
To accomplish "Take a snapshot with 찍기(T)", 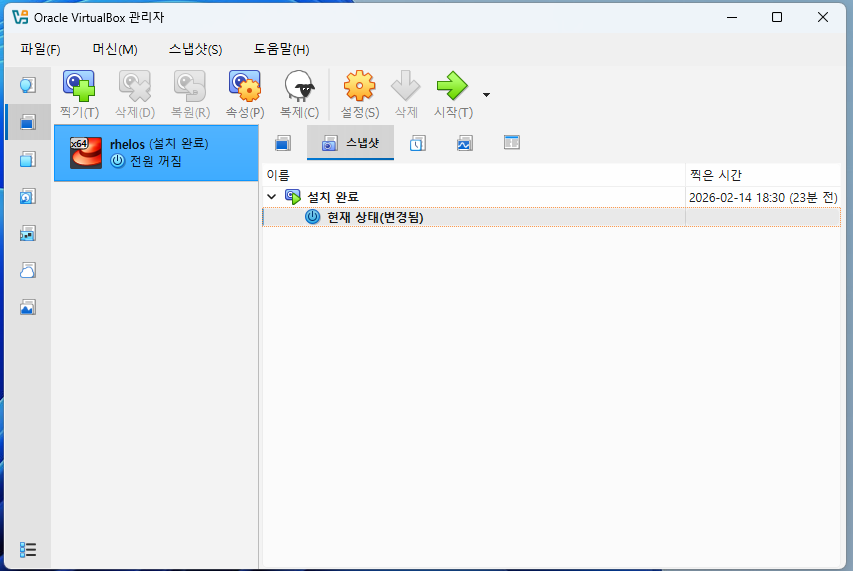I will pos(79,95).
